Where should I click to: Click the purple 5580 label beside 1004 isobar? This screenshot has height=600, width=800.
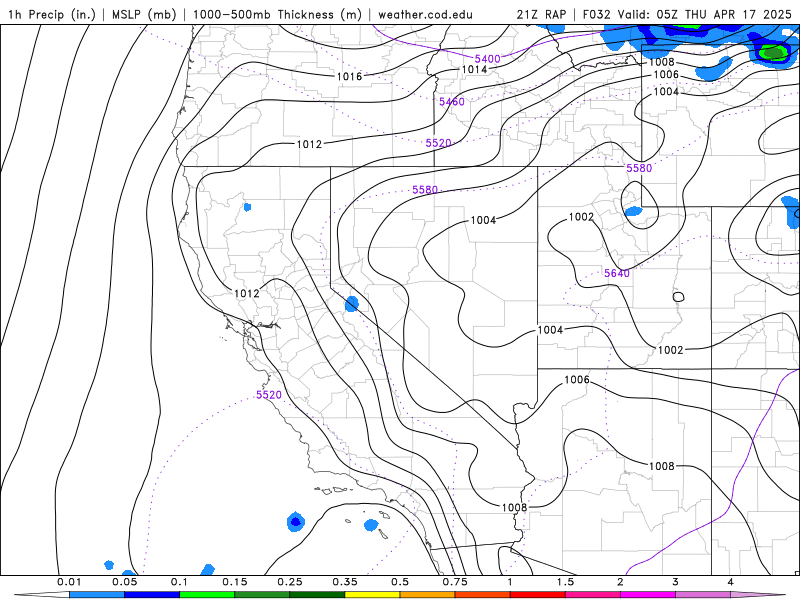click(425, 190)
